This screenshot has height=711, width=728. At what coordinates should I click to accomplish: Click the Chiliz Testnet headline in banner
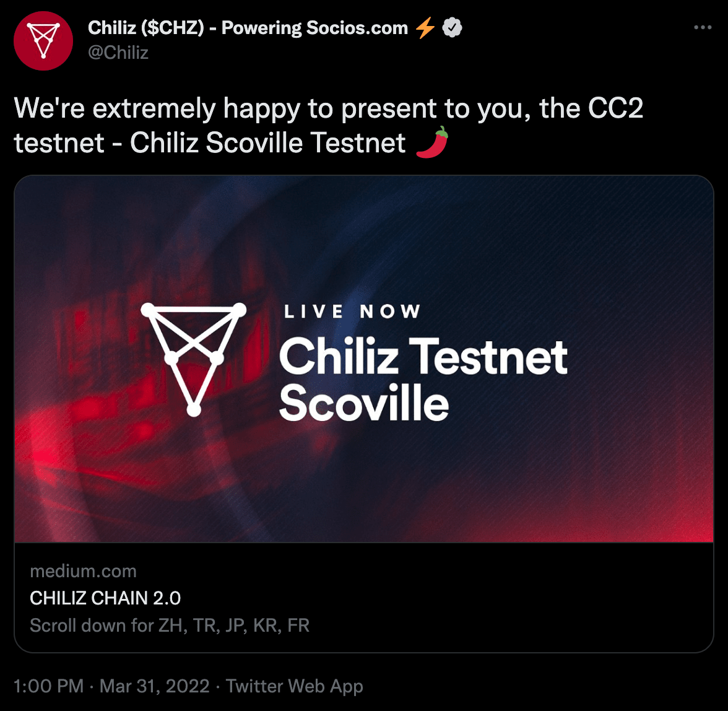click(x=423, y=357)
